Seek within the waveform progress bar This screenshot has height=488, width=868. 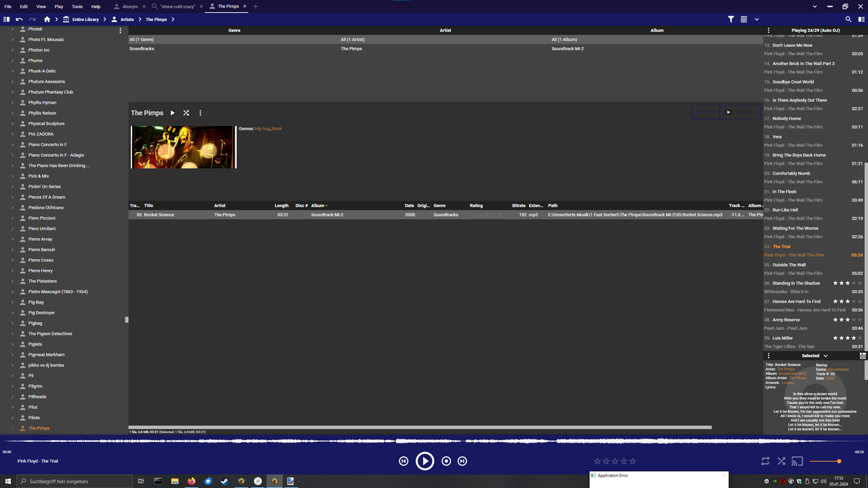(x=434, y=441)
